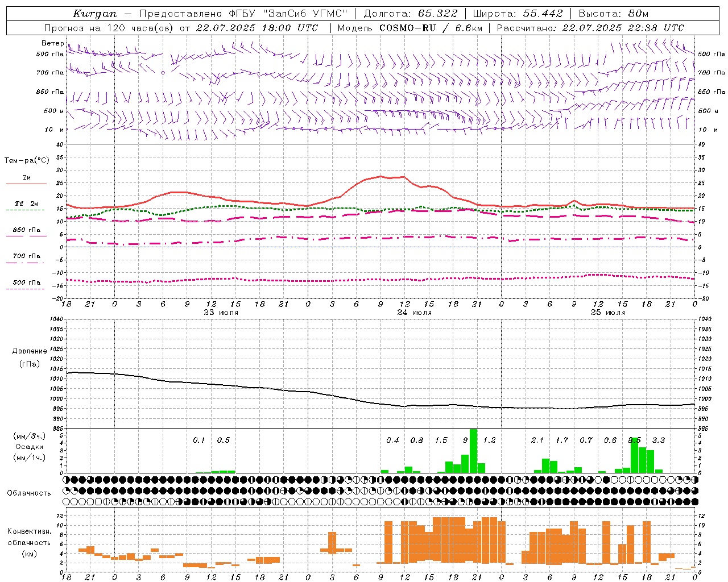Screen dimensions: 728x582
Task: Click the 1.7 precipitation total value
Action: tap(562, 440)
